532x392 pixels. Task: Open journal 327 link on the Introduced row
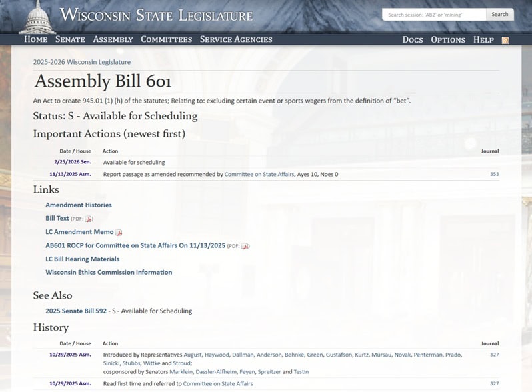tap(495, 355)
